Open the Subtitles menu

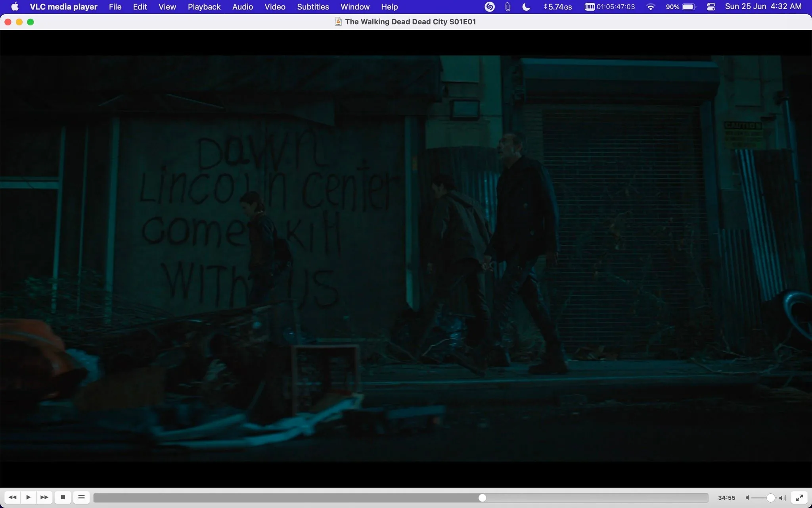(313, 6)
